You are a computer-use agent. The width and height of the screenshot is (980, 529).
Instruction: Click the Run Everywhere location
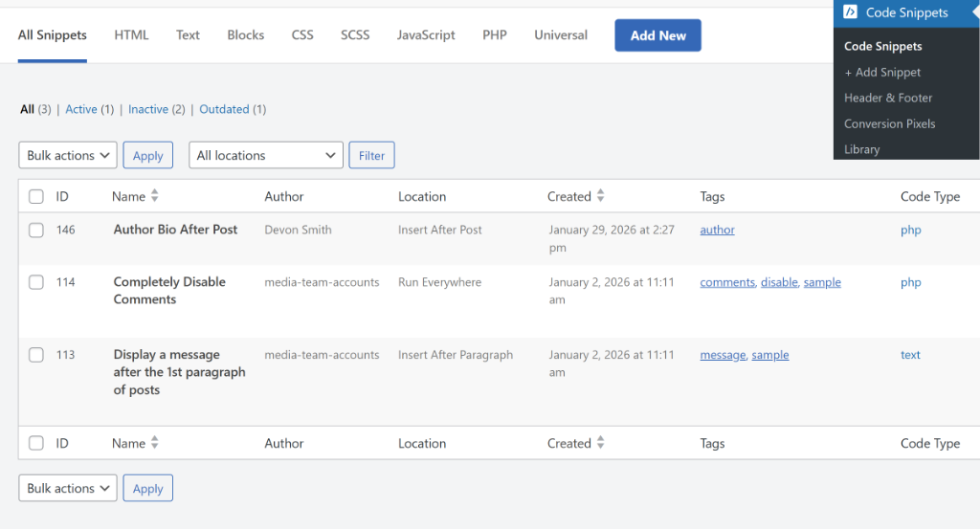click(439, 282)
